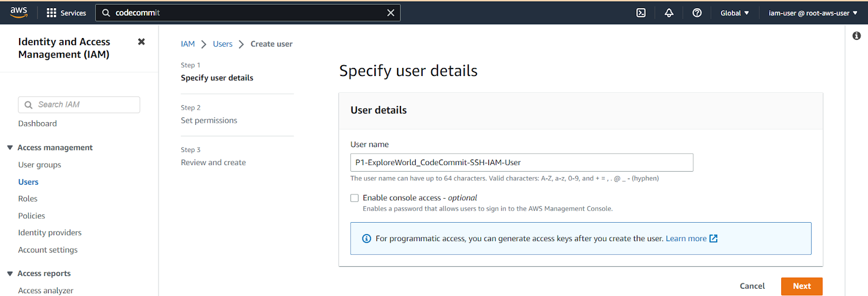Click the Next button

[x=802, y=286]
